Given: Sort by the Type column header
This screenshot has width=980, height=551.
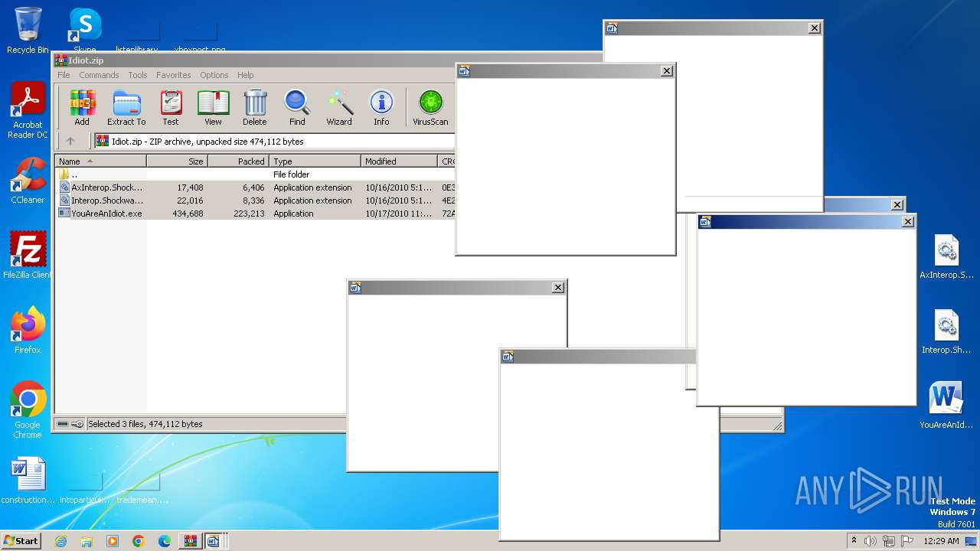Looking at the screenshot, I should pos(315,161).
